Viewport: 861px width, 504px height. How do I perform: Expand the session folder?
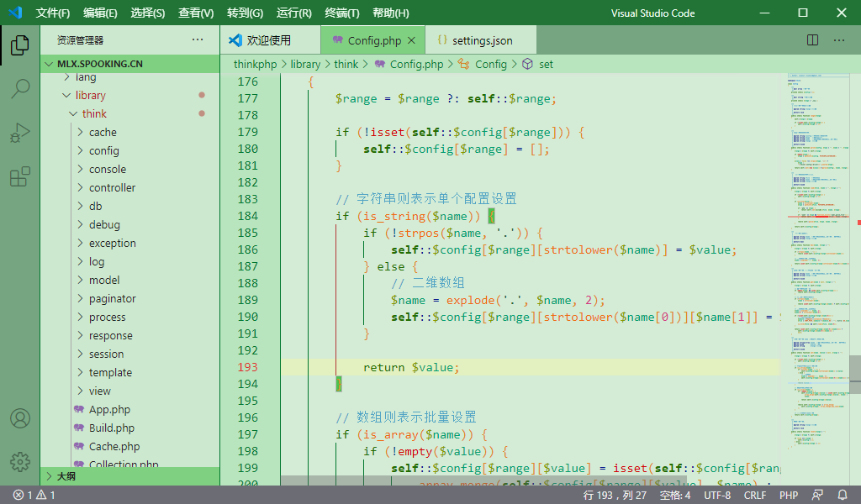[130, 354]
